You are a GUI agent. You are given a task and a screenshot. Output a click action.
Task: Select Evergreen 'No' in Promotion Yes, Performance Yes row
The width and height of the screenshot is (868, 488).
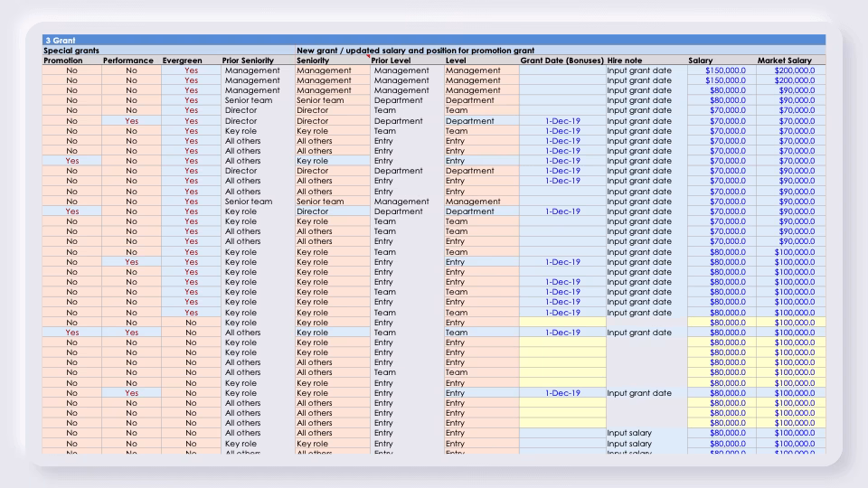pos(191,333)
